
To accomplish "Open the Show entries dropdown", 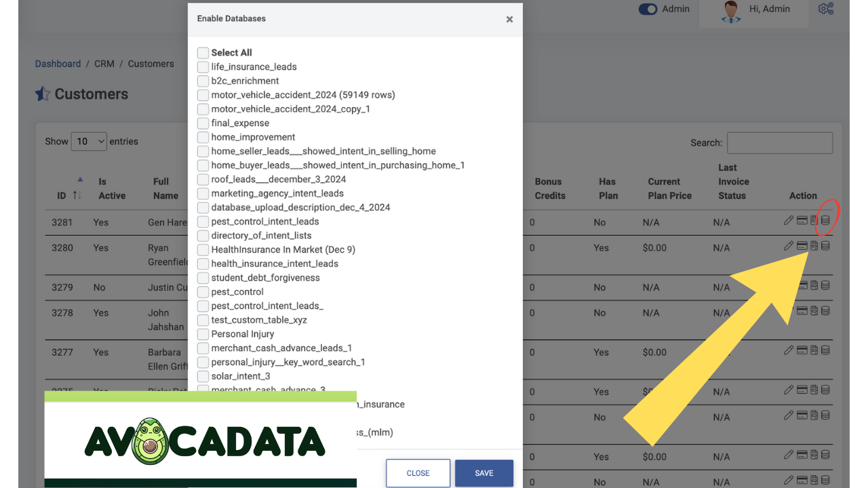I will point(89,141).
